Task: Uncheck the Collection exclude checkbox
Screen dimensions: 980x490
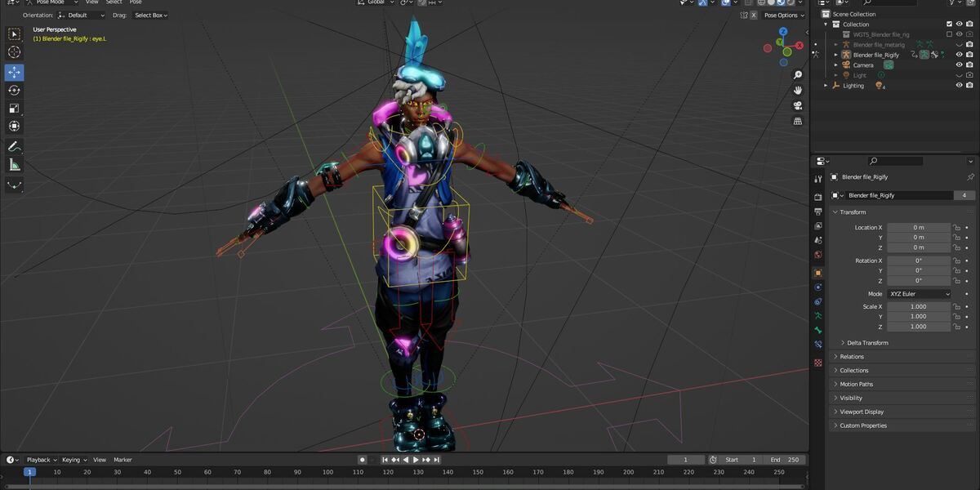Action: point(949,24)
